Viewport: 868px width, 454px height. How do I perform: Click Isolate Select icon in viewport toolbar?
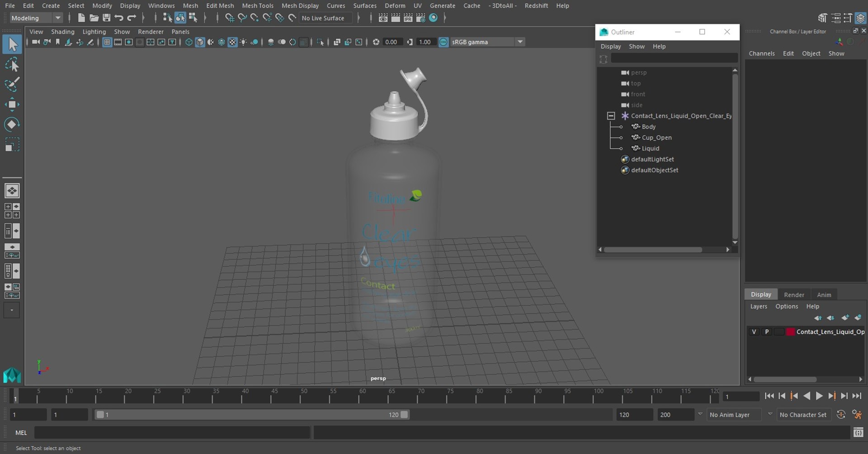(x=321, y=42)
